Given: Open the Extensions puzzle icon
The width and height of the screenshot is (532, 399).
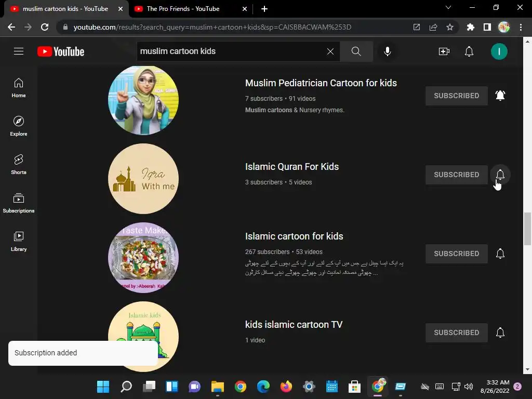Looking at the screenshot, I should click(471, 27).
